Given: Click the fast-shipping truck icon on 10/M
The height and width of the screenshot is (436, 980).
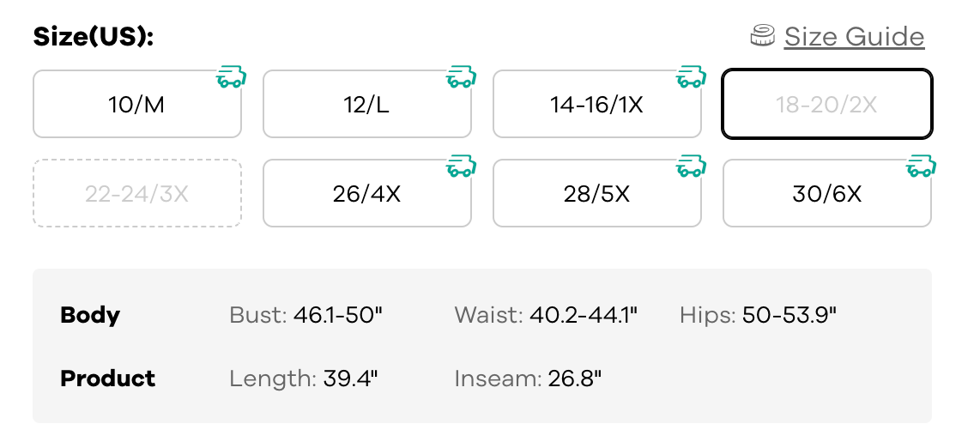Looking at the screenshot, I should point(231,78).
